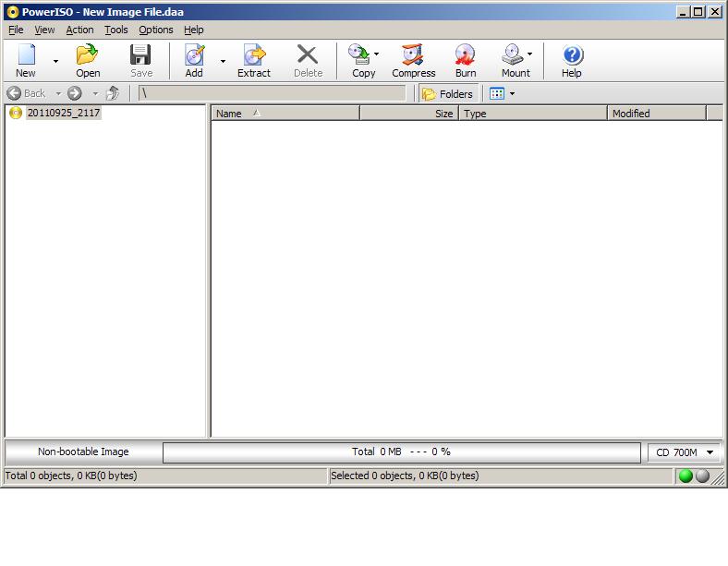Click the Mount virtual drive icon

[x=513, y=61]
